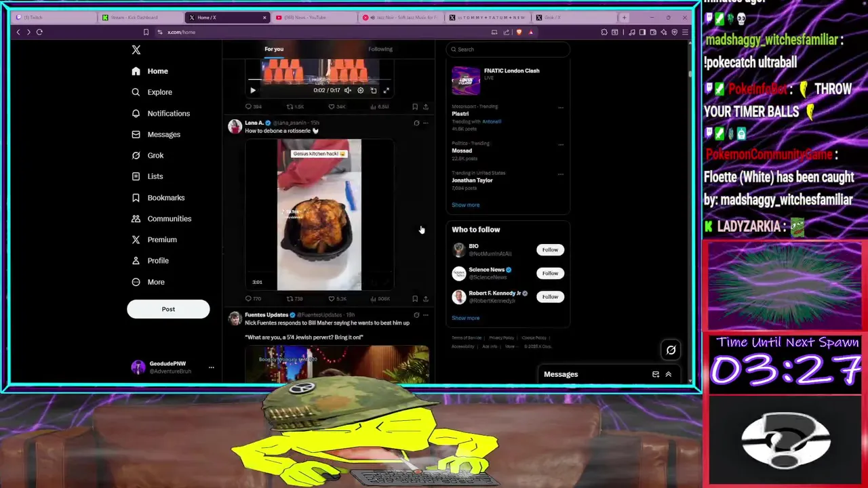The height and width of the screenshot is (488, 868).
Task: Like Lana A. post with 5.3K likes
Action: 337,298
